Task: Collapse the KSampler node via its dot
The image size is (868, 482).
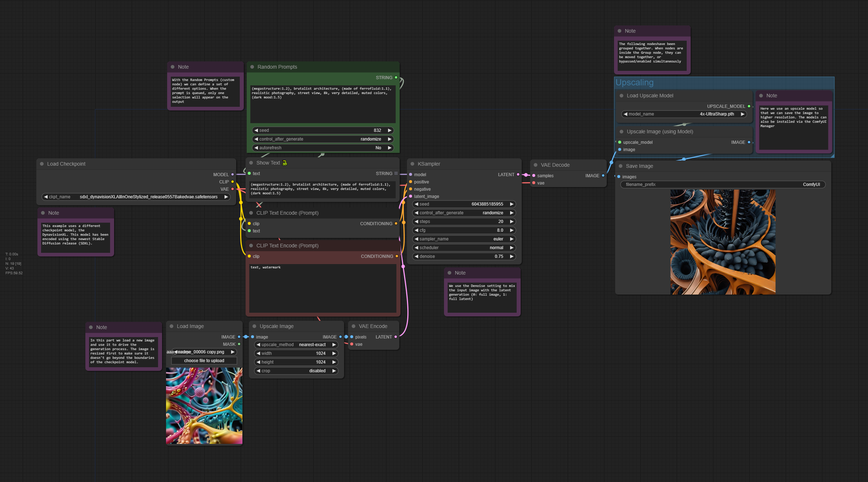Action: 412,164
